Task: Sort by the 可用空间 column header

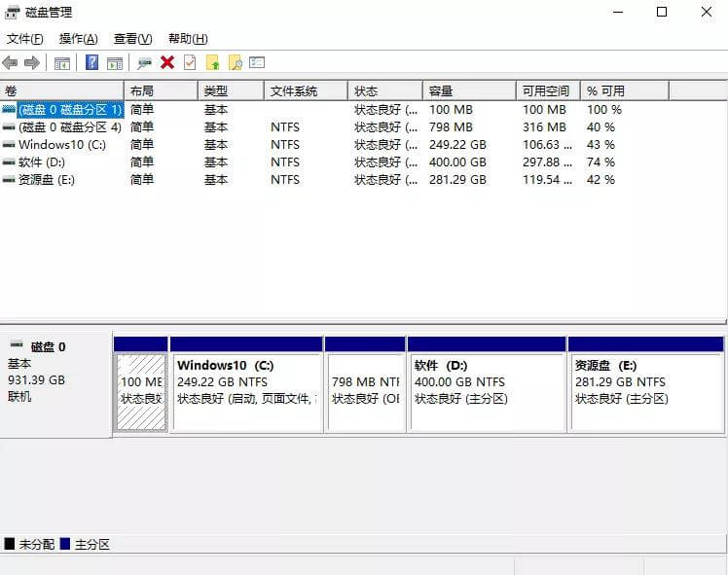Action: click(x=548, y=90)
